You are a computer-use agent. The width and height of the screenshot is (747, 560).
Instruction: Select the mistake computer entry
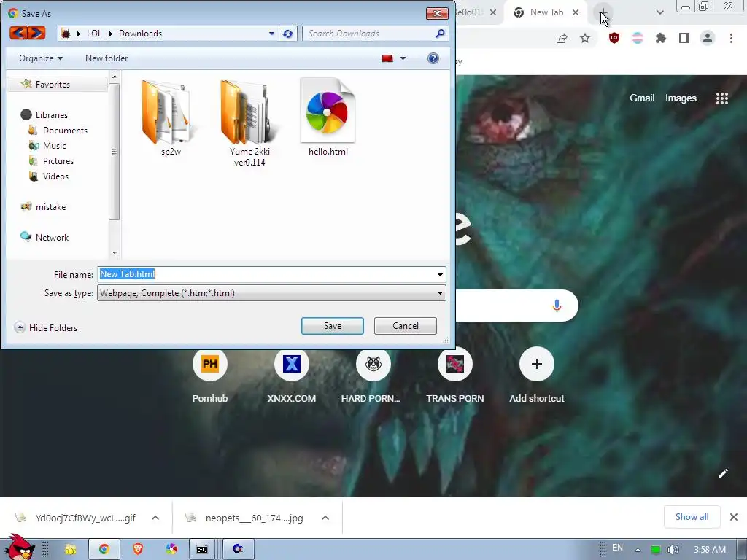point(50,206)
